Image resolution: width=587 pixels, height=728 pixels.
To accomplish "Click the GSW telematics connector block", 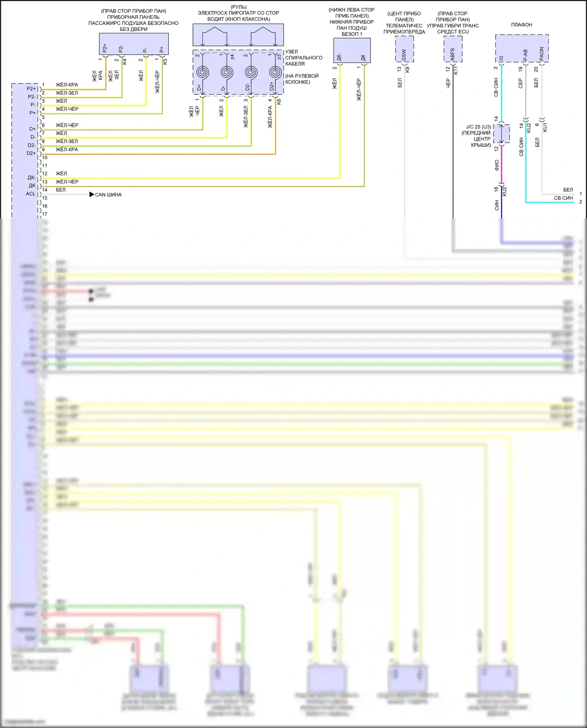I will [x=404, y=49].
